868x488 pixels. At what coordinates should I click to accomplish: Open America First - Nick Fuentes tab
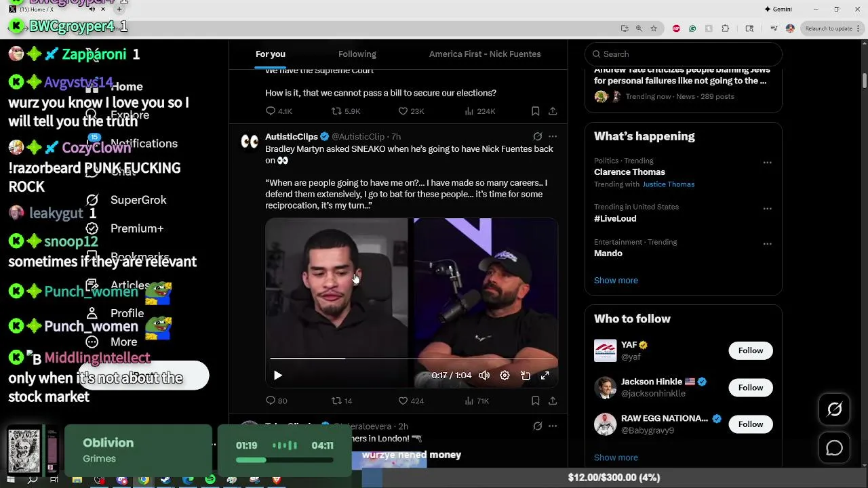tap(485, 54)
